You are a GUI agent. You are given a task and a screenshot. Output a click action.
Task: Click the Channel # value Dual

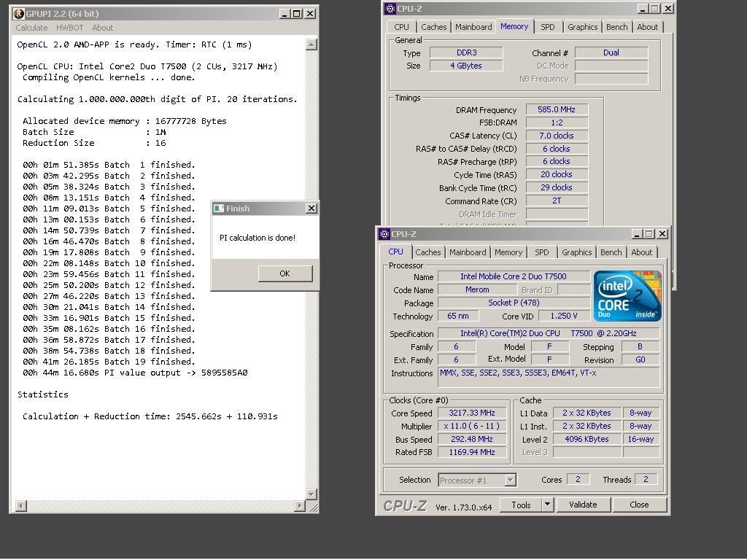point(611,52)
